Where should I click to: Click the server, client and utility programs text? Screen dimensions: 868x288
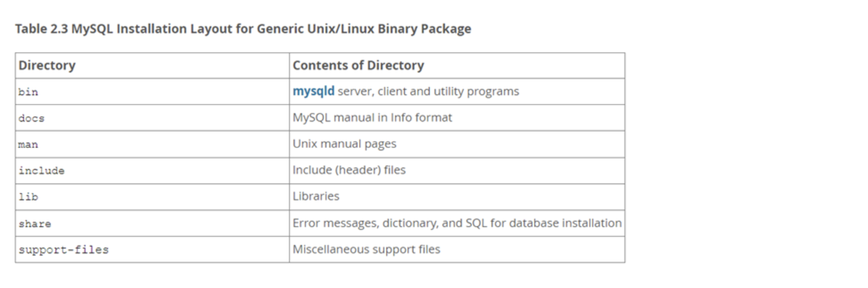pos(428,91)
